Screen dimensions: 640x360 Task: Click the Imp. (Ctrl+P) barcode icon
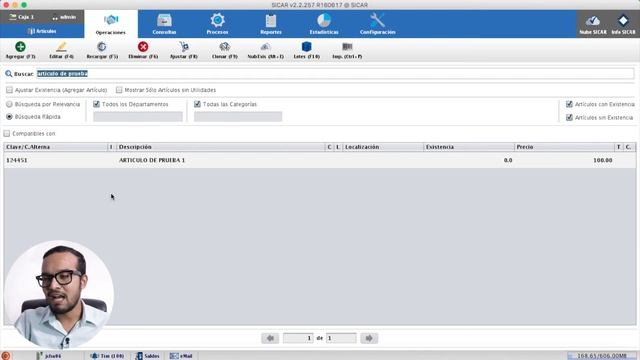tap(347, 47)
